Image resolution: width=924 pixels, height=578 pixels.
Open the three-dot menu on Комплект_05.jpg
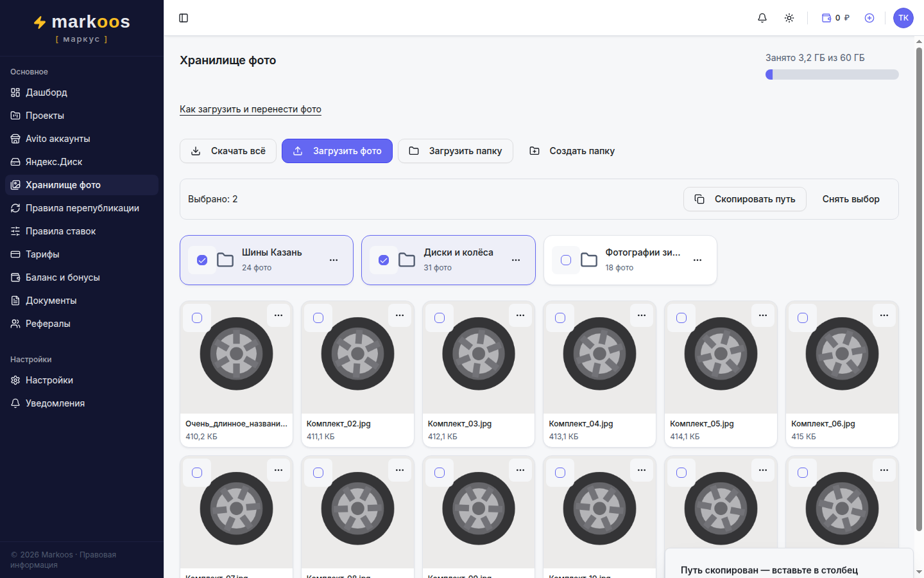click(763, 315)
